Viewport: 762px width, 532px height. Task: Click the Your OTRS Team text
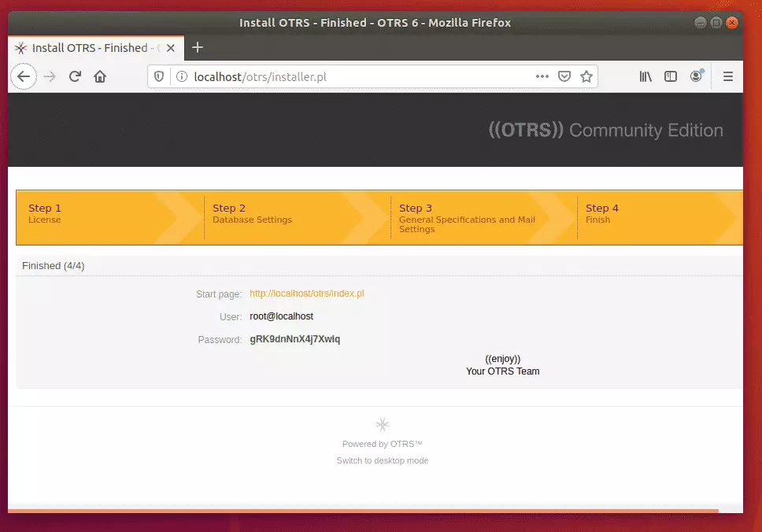point(502,371)
